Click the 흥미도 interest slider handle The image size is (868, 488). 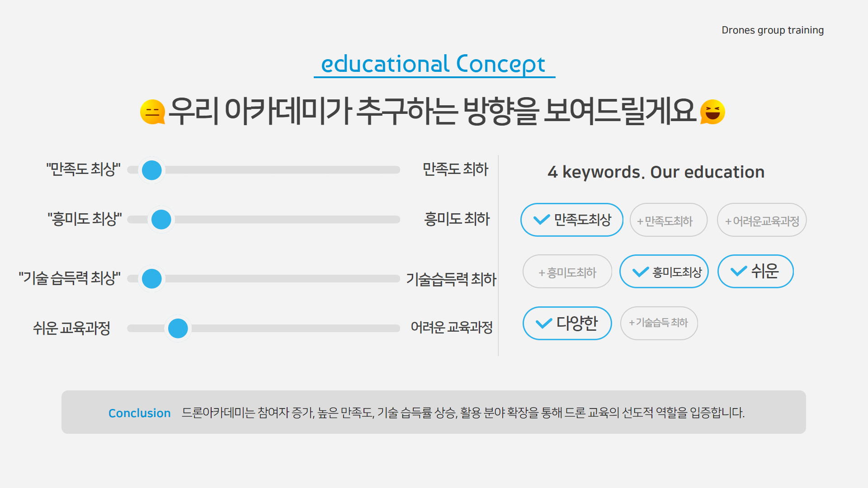(161, 220)
